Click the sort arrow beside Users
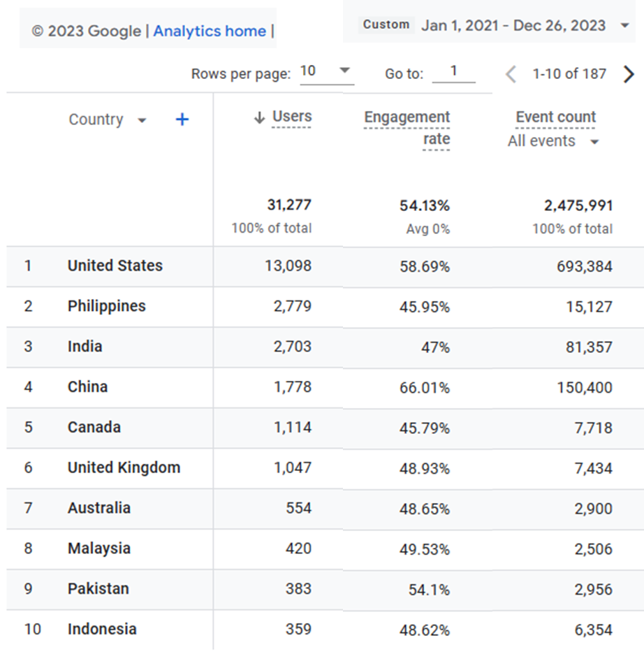The height and width of the screenshot is (654, 644). click(259, 118)
